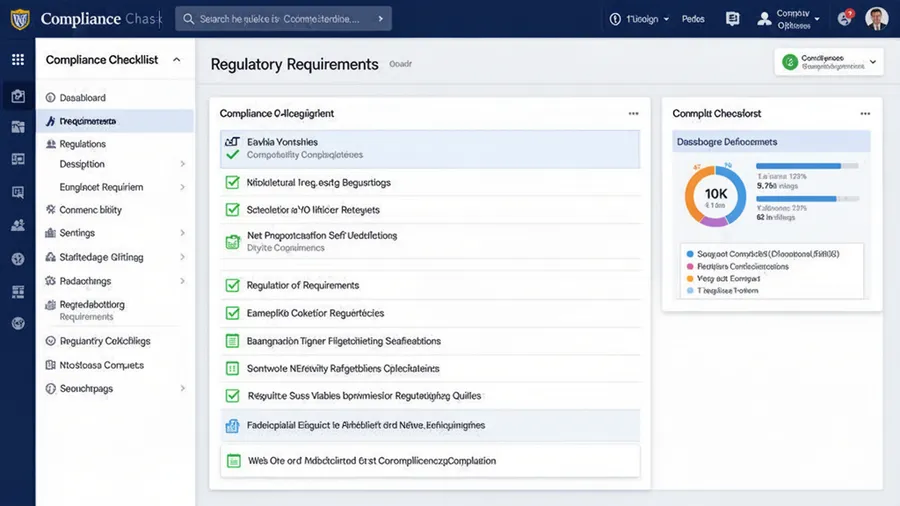Click blue legend dot for Soagoot Comvticks
The width and height of the screenshot is (900, 506).
pos(690,254)
